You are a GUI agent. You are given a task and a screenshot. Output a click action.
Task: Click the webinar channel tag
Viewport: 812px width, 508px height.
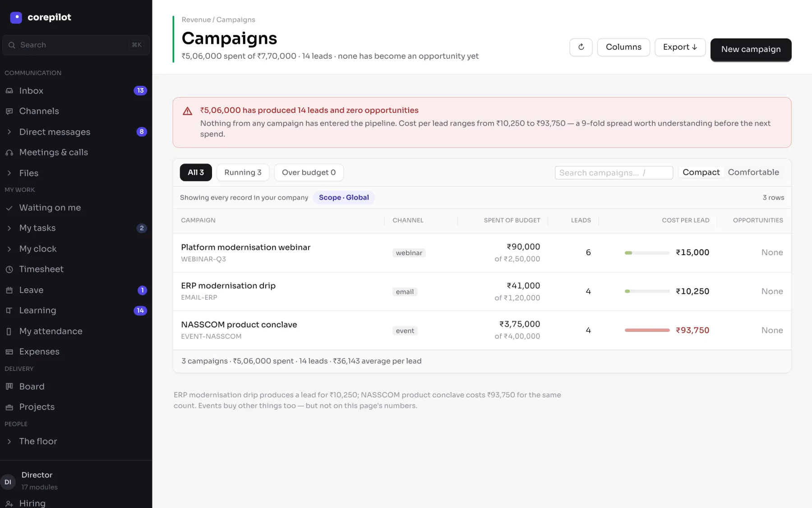[x=409, y=253]
